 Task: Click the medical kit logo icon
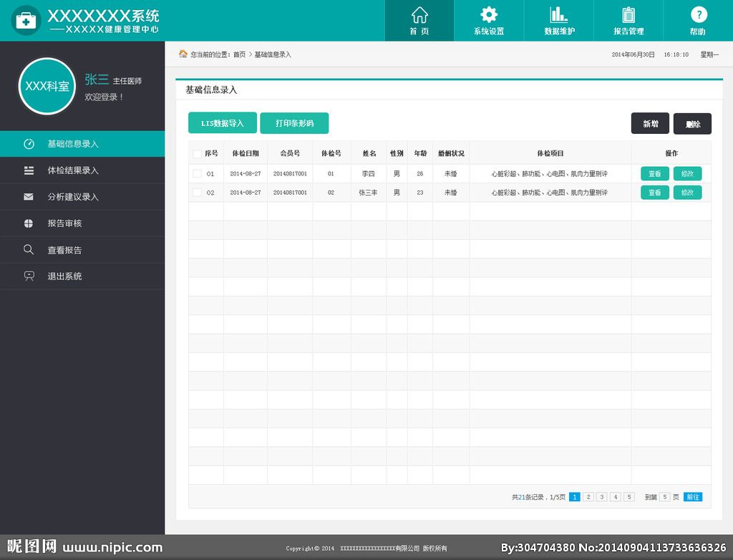click(x=26, y=21)
